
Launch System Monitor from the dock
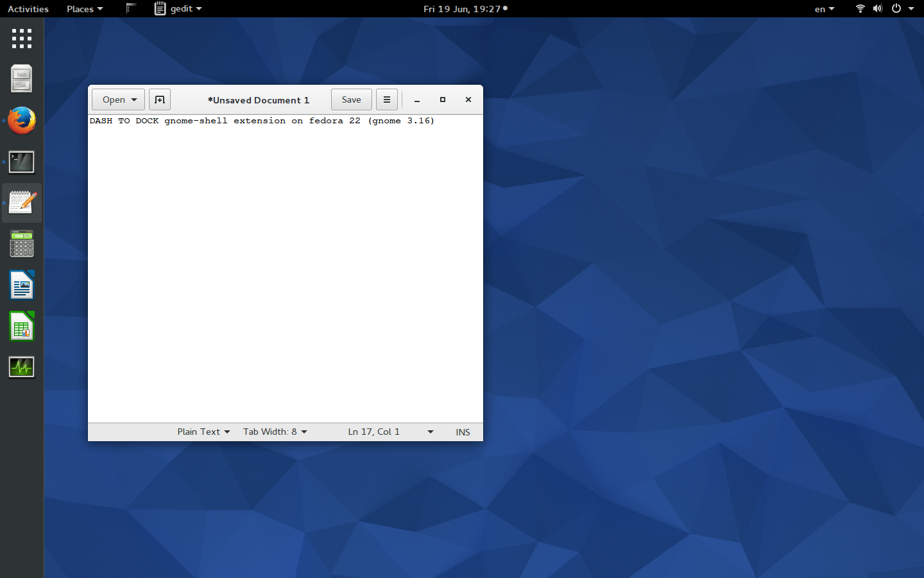point(22,367)
